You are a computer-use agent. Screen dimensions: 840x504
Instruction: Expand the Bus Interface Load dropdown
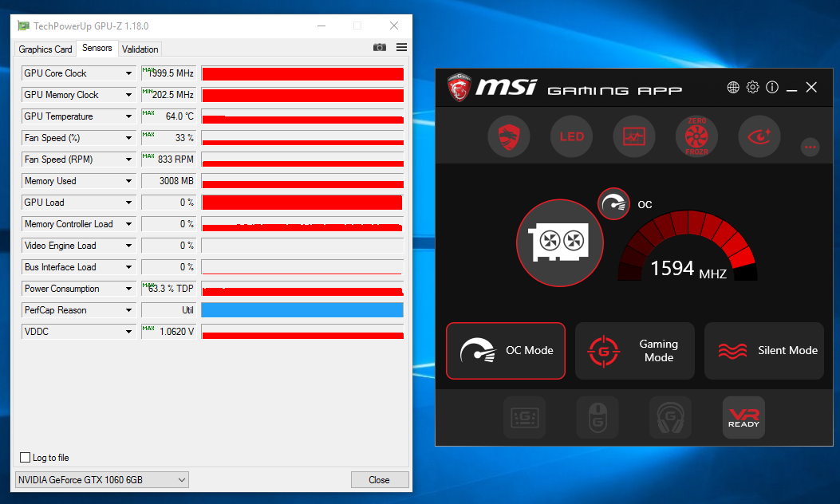[128, 266]
